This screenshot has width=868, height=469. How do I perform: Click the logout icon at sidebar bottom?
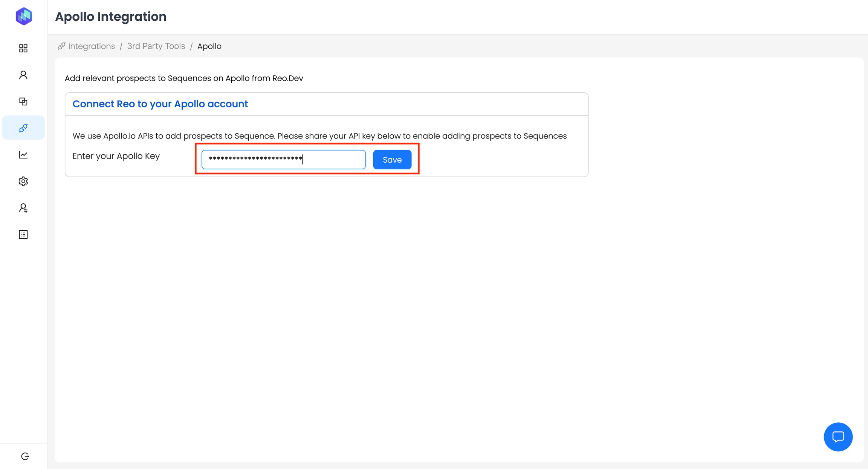(x=25, y=456)
